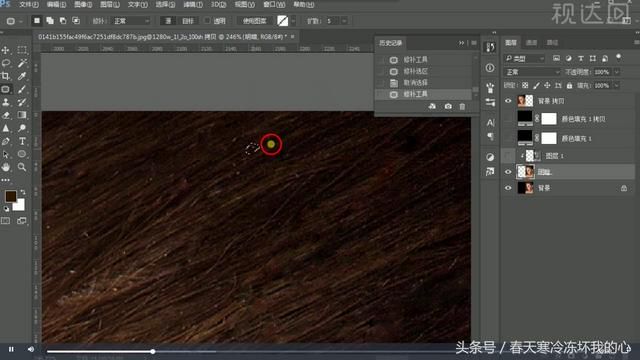The height and width of the screenshot is (360, 640).
Task: Hide the 背景 layer
Action: point(508,188)
